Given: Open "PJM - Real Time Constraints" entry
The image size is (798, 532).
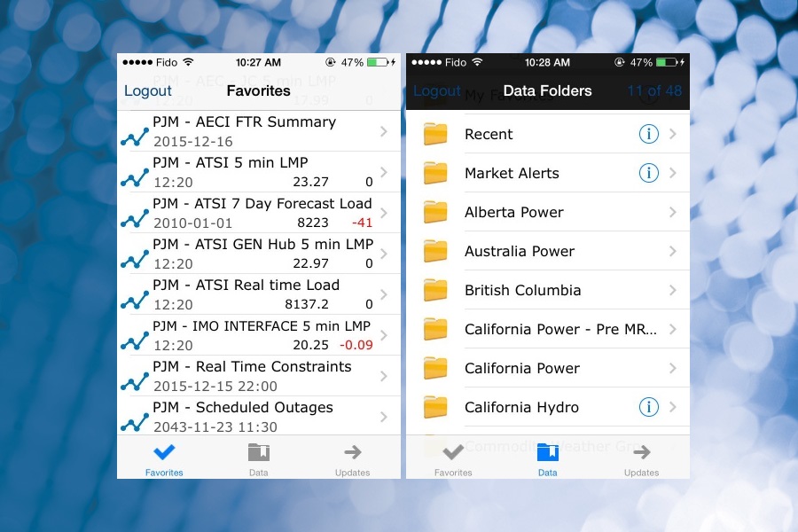Looking at the screenshot, I should coord(259,376).
